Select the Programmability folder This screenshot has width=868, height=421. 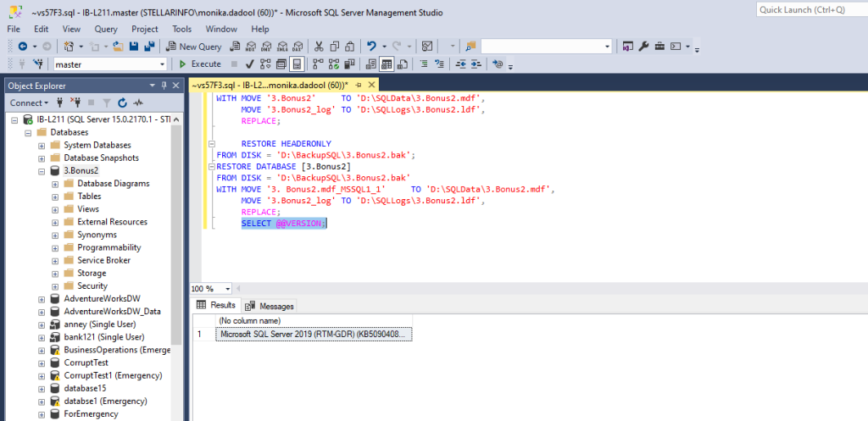pyautogui.click(x=109, y=247)
